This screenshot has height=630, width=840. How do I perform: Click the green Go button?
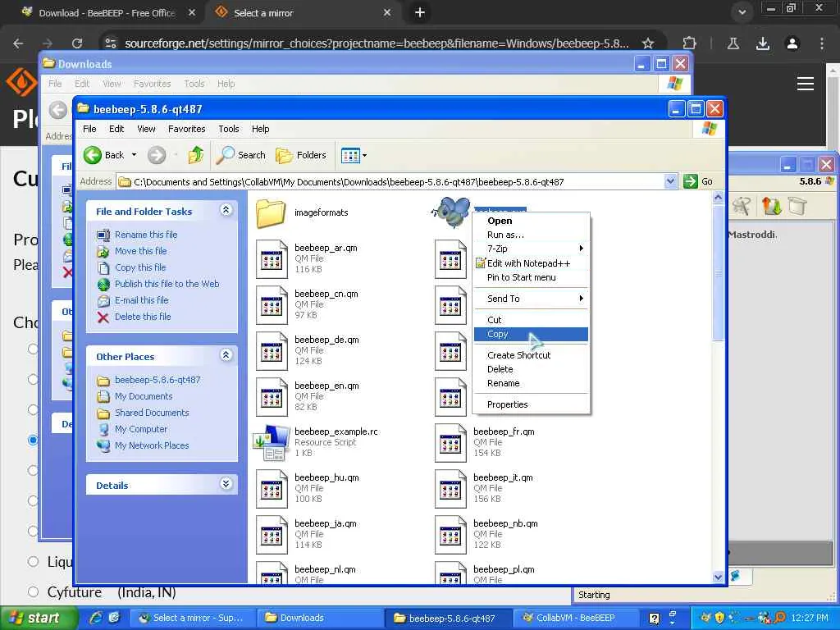(x=698, y=181)
